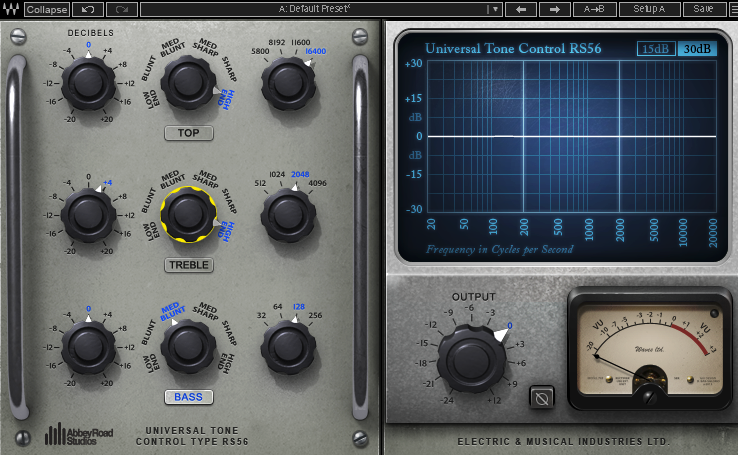This screenshot has height=455, width=738.
Task: Click the 4096 value on TREBLE frequency
Action: (x=317, y=184)
